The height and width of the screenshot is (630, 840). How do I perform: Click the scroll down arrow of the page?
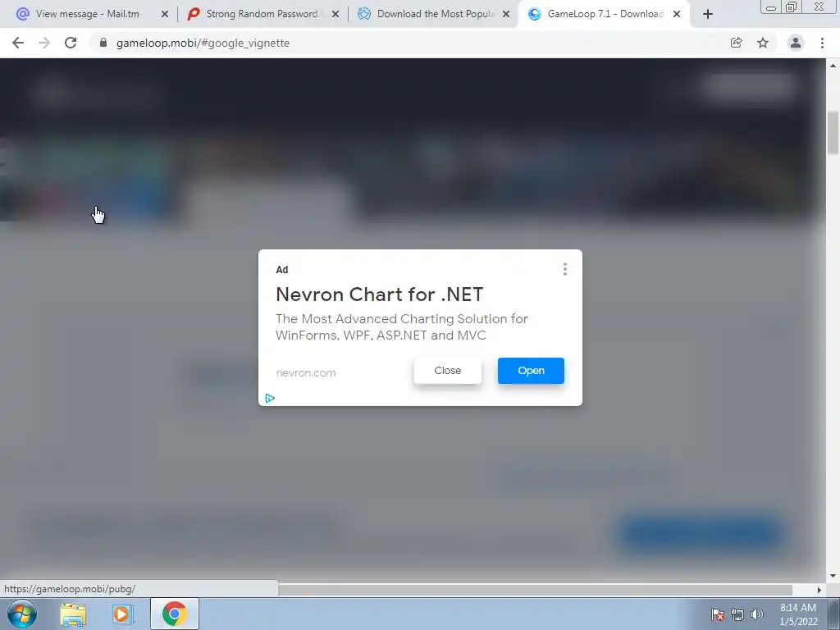click(833, 576)
